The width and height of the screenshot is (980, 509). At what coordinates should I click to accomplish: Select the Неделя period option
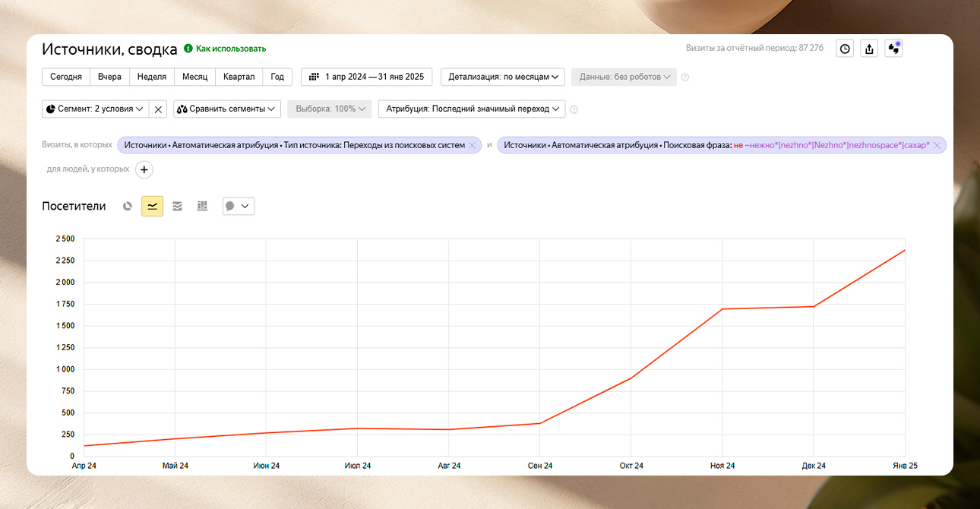click(x=152, y=77)
